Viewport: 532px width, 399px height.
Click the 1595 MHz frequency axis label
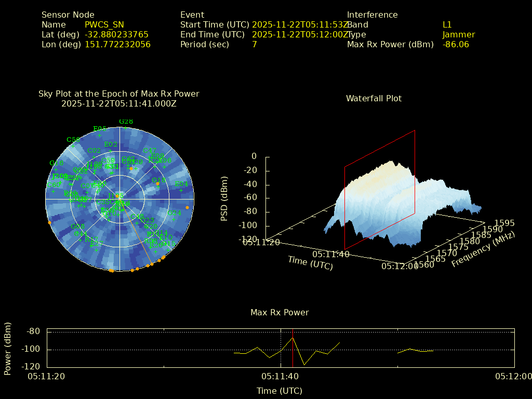[x=504, y=223]
